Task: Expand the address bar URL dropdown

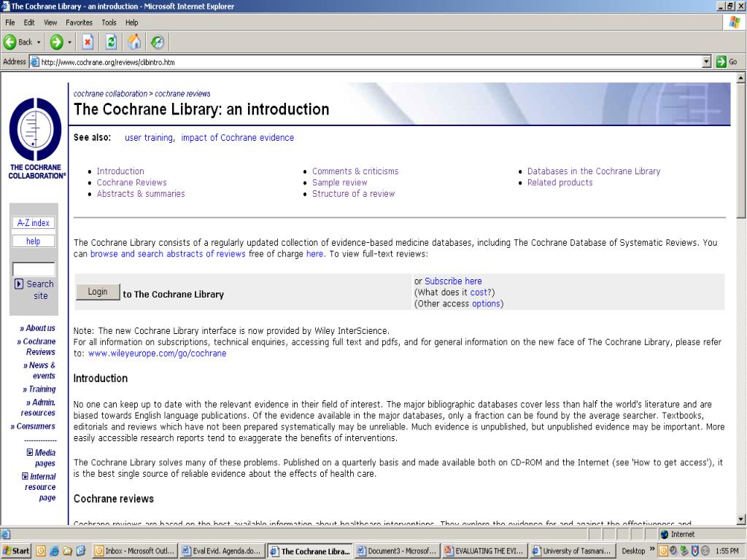Action: (x=706, y=62)
